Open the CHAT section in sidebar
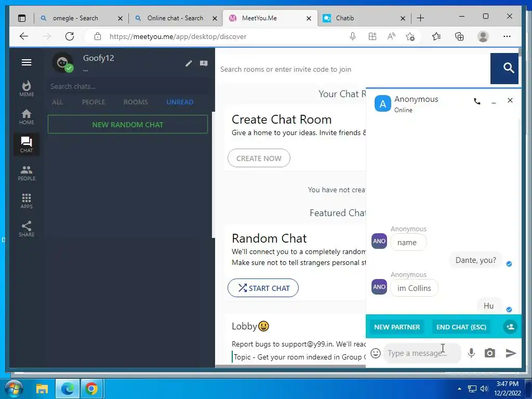 pyautogui.click(x=26, y=145)
